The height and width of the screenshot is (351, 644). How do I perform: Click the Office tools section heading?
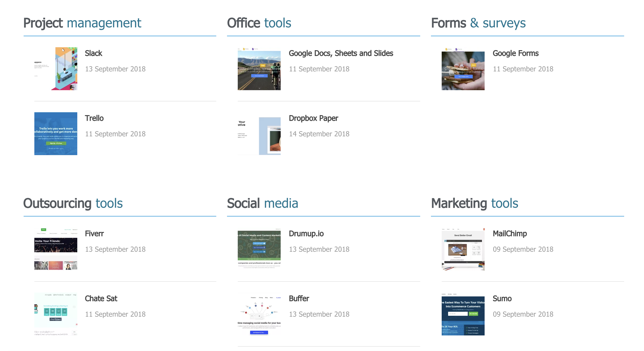coord(259,23)
